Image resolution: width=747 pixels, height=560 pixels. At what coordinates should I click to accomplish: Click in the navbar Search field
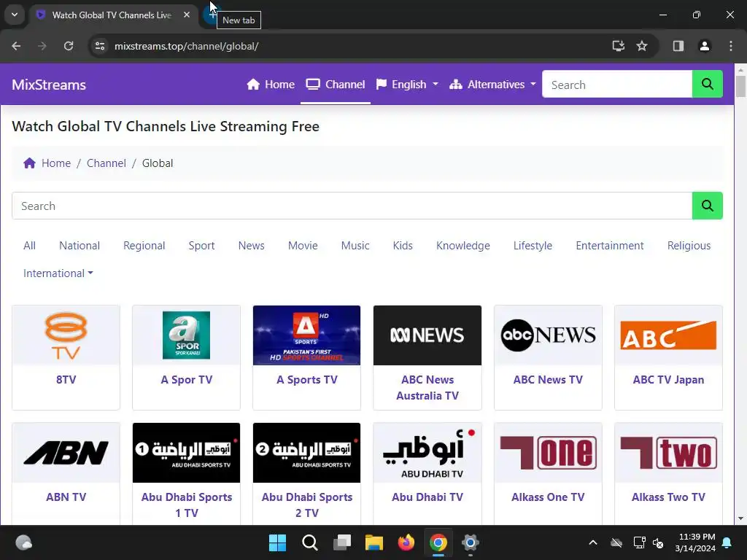pyautogui.click(x=617, y=85)
